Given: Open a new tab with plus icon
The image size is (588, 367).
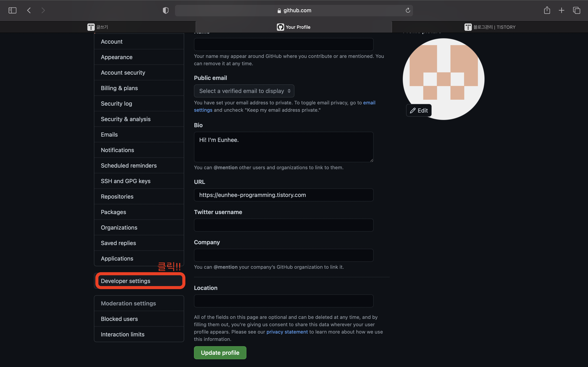Looking at the screenshot, I should [561, 10].
